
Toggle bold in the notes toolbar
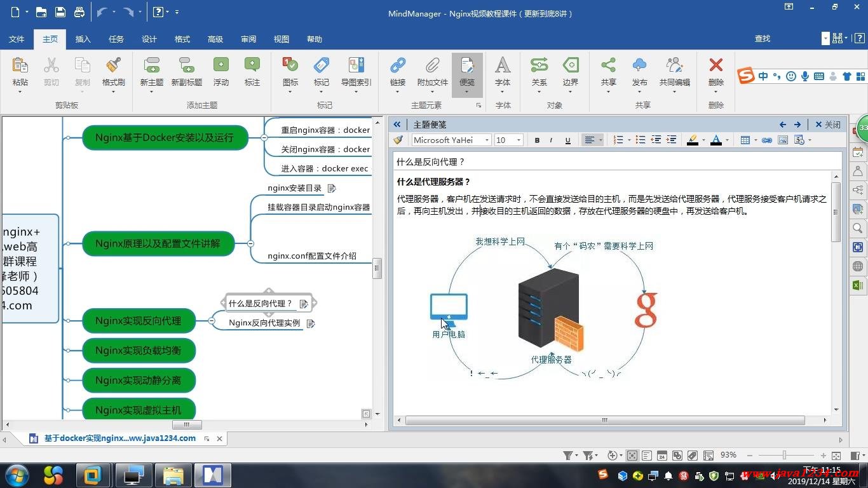tap(537, 140)
